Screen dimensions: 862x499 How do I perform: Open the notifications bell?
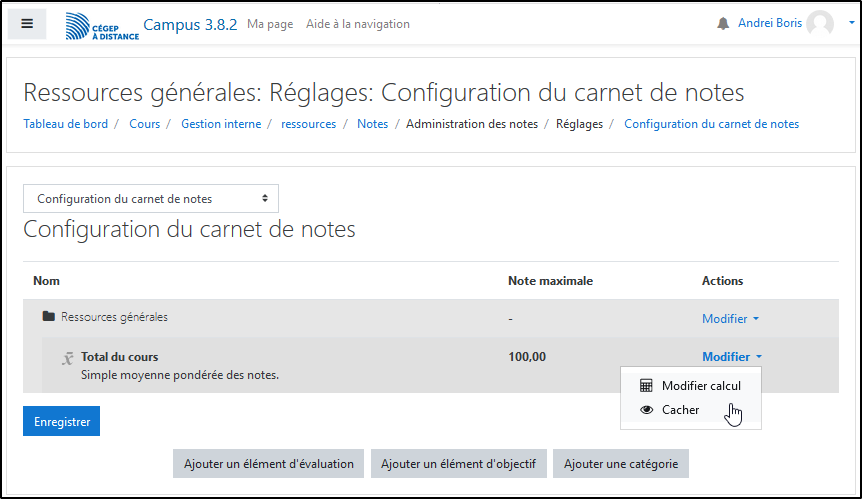click(723, 24)
